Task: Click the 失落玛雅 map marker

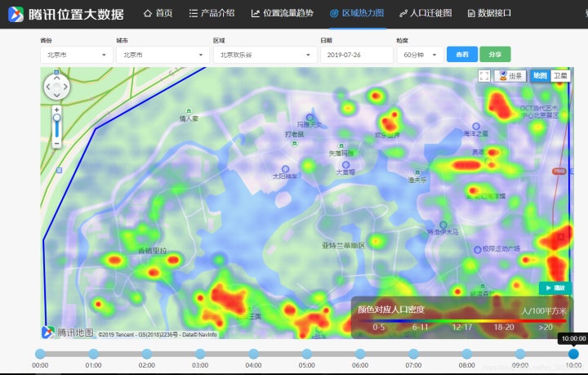Action: (341, 146)
